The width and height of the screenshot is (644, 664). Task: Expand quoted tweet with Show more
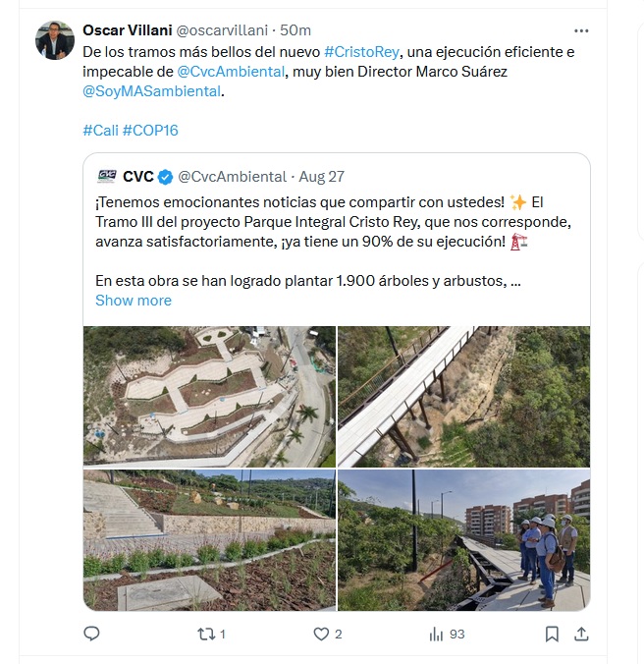tap(134, 301)
